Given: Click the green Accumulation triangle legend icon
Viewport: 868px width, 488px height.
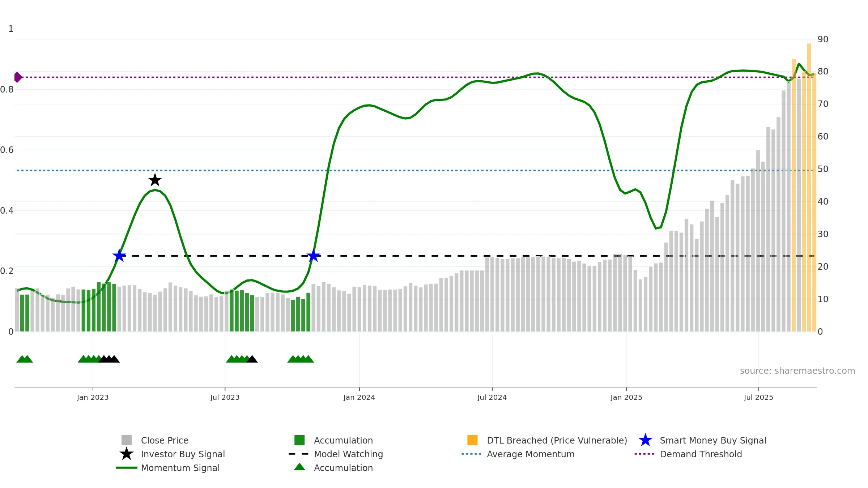Looking at the screenshot, I should point(299,467).
